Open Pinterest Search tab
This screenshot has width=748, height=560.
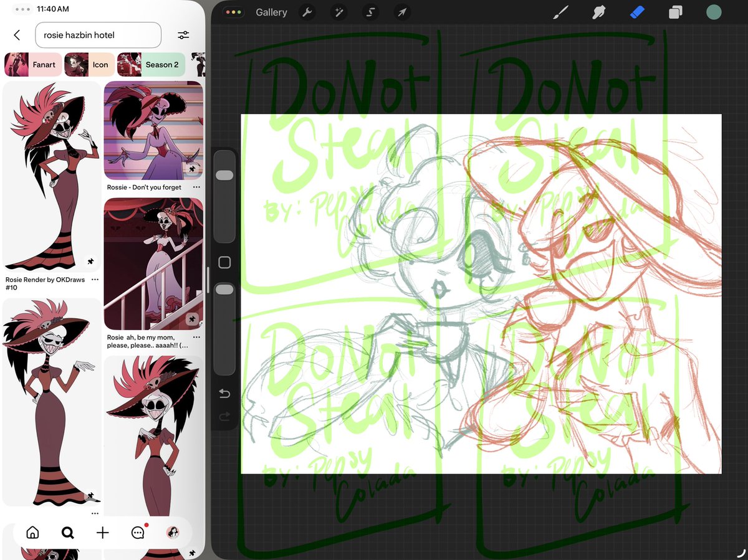tap(67, 533)
